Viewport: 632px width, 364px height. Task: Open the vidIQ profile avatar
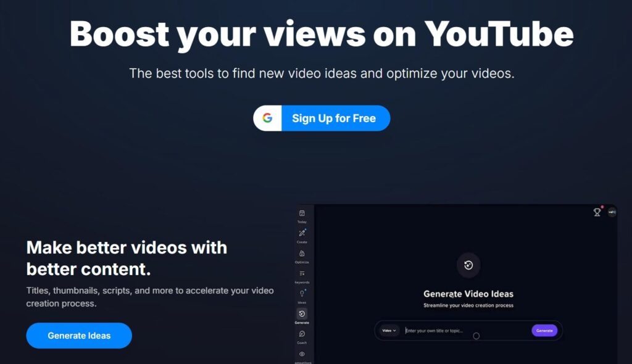612,212
